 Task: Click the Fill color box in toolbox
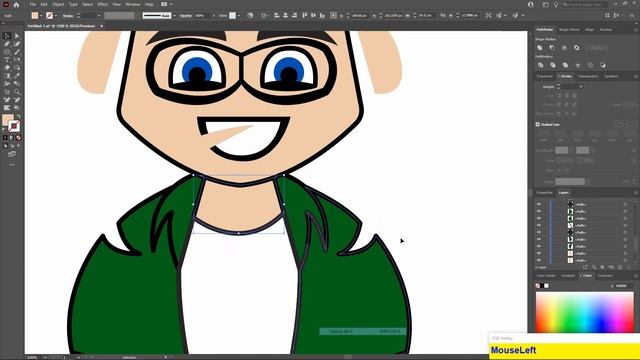[7, 120]
